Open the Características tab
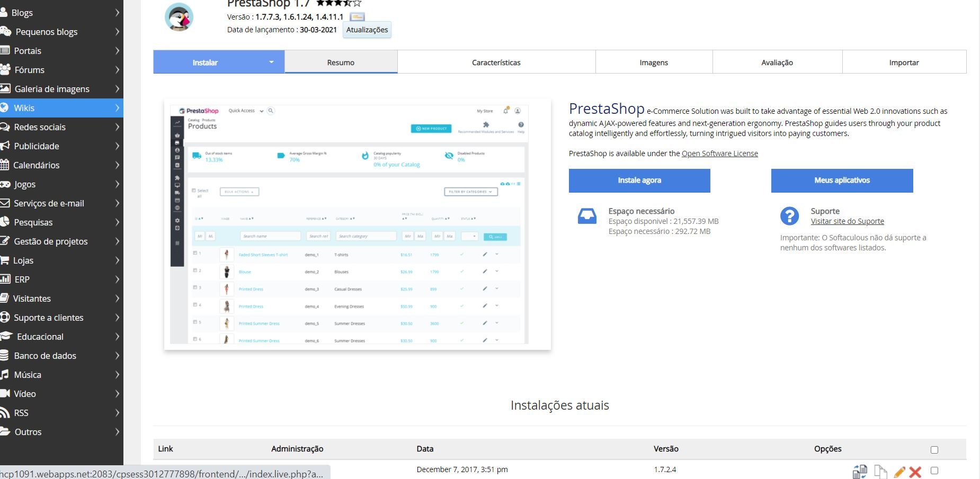The height and width of the screenshot is (479, 980). click(x=496, y=62)
